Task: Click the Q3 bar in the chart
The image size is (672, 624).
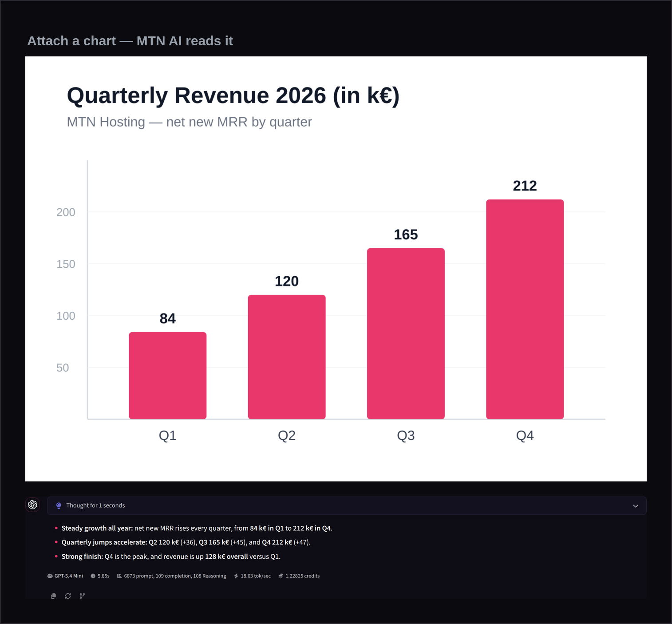Action: [x=406, y=334]
